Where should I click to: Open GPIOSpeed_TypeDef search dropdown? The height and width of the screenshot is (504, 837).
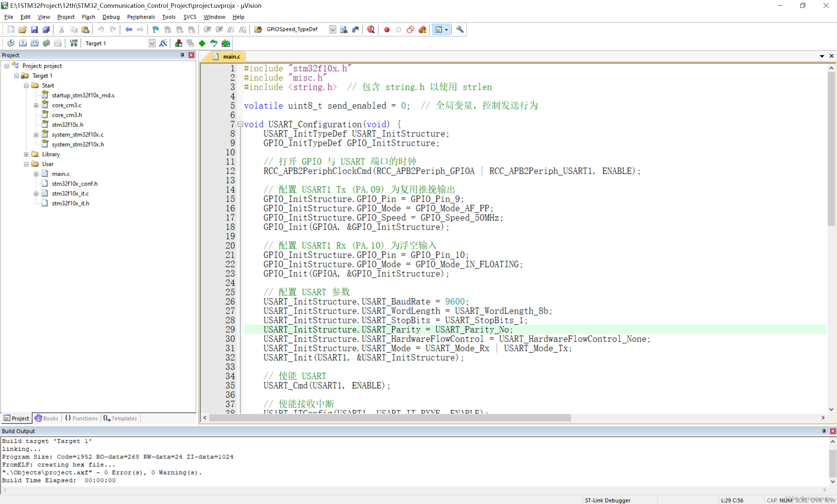click(x=333, y=29)
